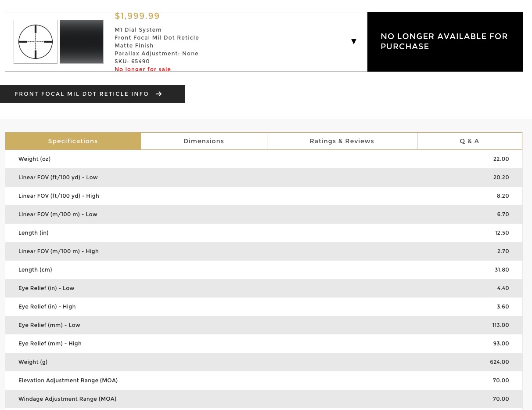The width and height of the screenshot is (532, 410).
Task: Click the Weight (g) value 624.00
Action: [499, 362]
